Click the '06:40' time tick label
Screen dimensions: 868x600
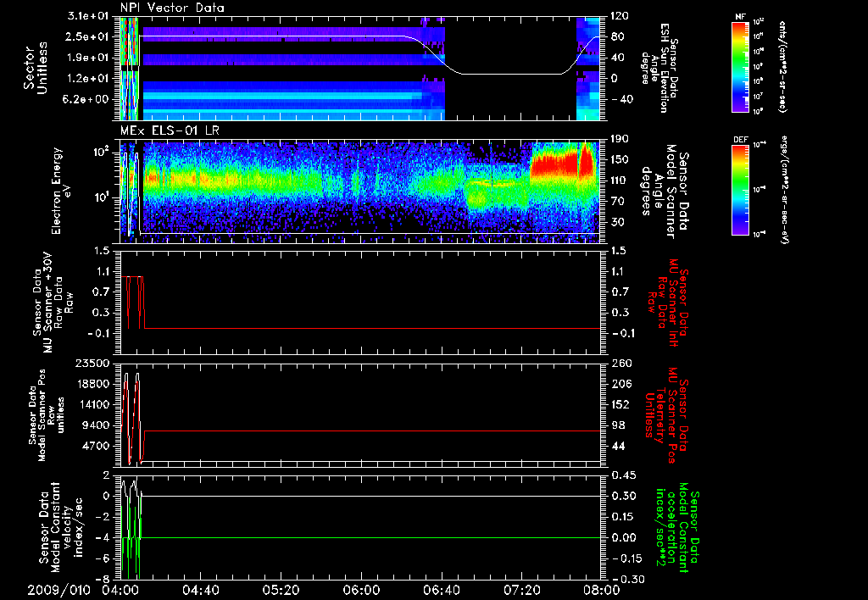[x=441, y=590]
